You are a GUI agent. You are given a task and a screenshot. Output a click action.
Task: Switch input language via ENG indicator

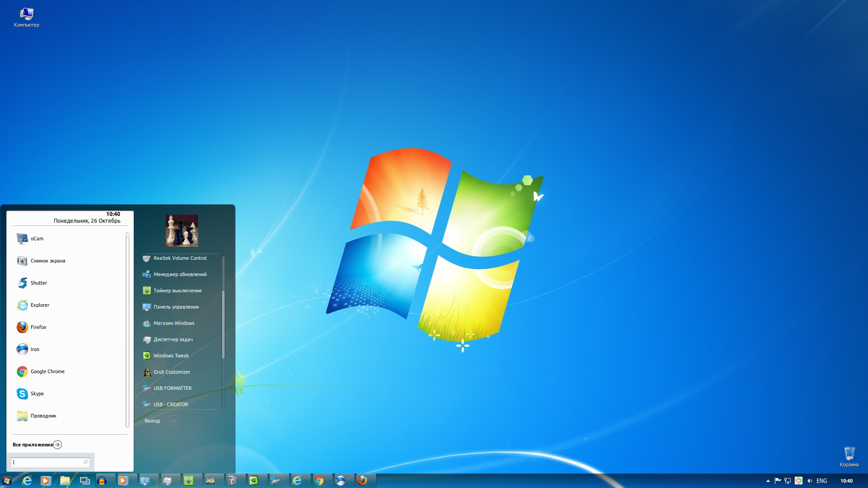pyautogui.click(x=822, y=481)
